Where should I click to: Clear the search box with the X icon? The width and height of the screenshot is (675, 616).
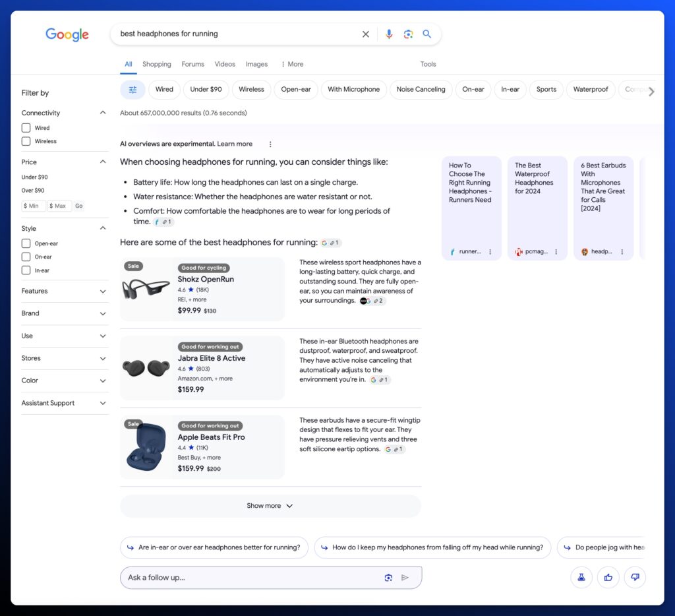[x=366, y=34]
